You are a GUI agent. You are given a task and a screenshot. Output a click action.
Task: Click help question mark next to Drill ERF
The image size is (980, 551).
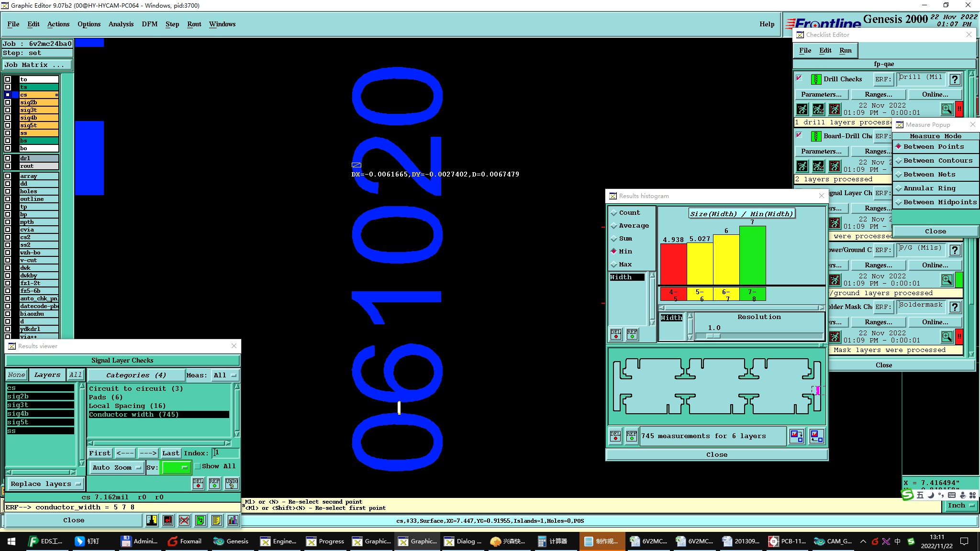click(x=955, y=79)
